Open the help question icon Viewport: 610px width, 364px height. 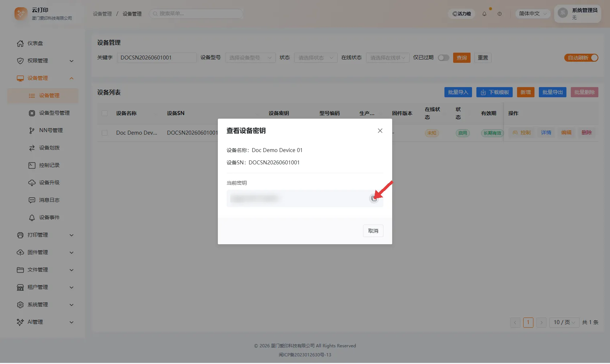click(x=500, y=14)
